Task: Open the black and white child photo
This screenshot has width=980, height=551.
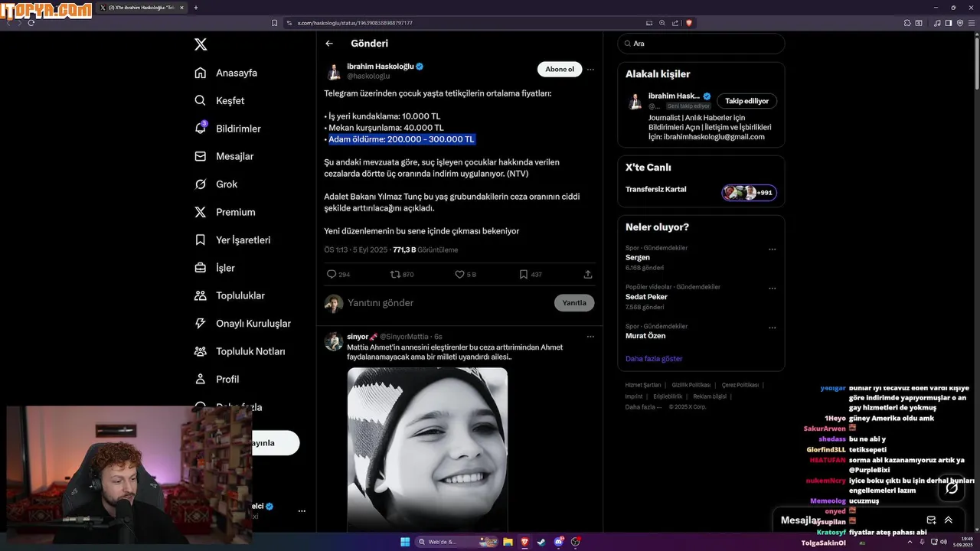Action: [427, 450]
